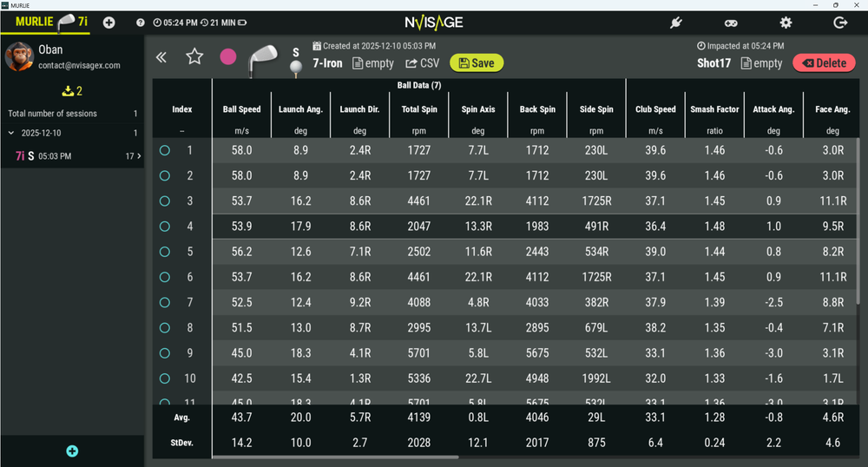
Task: Click the contact@nvisagex.com email text
Action: (x=79, y=65)
